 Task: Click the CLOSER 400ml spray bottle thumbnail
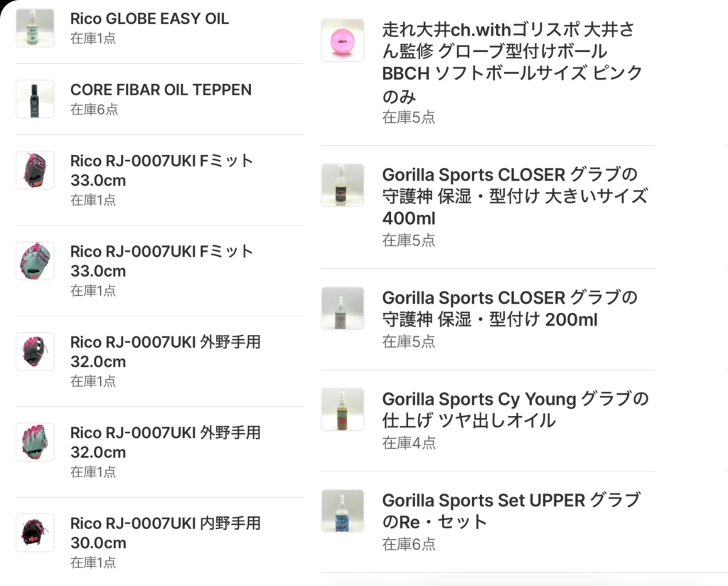342,185
